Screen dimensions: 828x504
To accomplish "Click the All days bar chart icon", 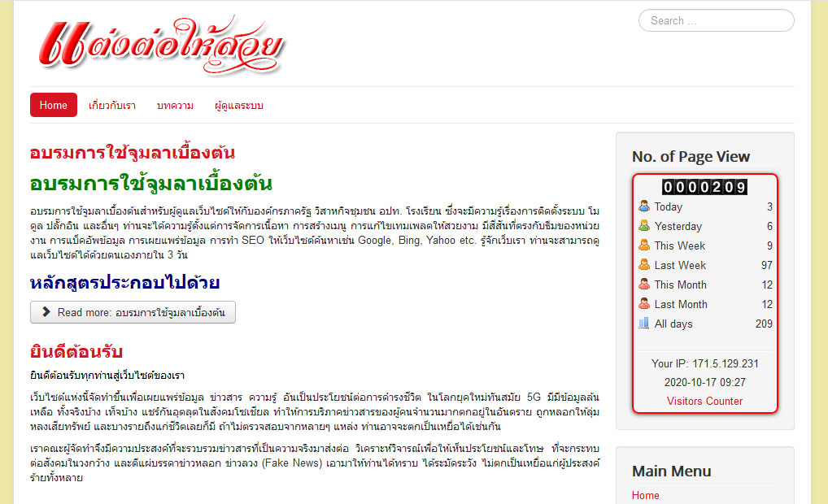I will click(644, 324).
